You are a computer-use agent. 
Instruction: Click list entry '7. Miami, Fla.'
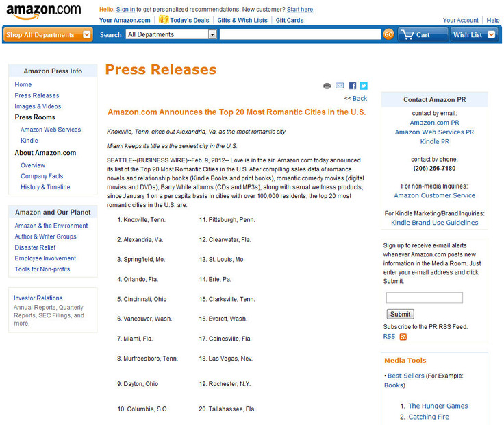(135, 339)
